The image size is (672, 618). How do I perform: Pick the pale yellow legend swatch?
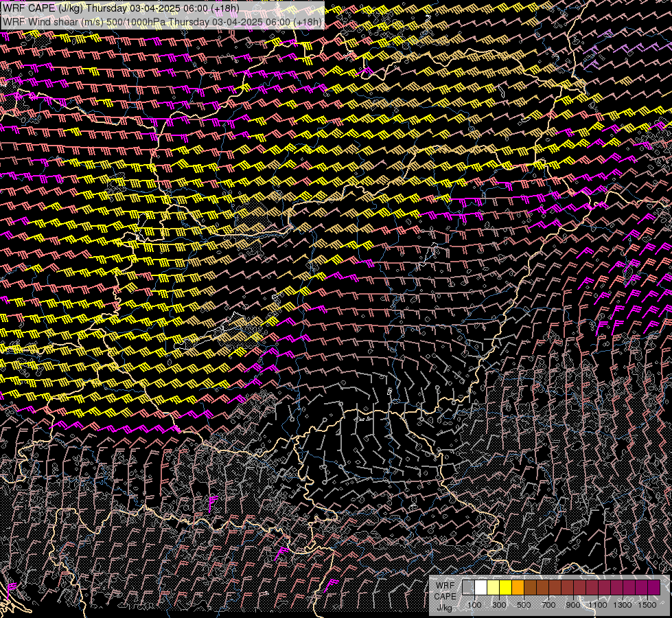[494, 587]
